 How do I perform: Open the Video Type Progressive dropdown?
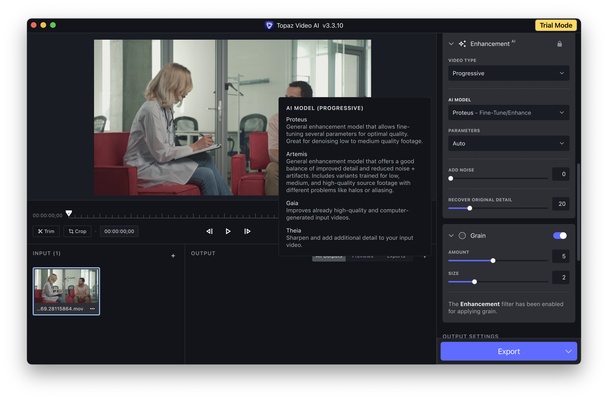(x=508, y=73)
